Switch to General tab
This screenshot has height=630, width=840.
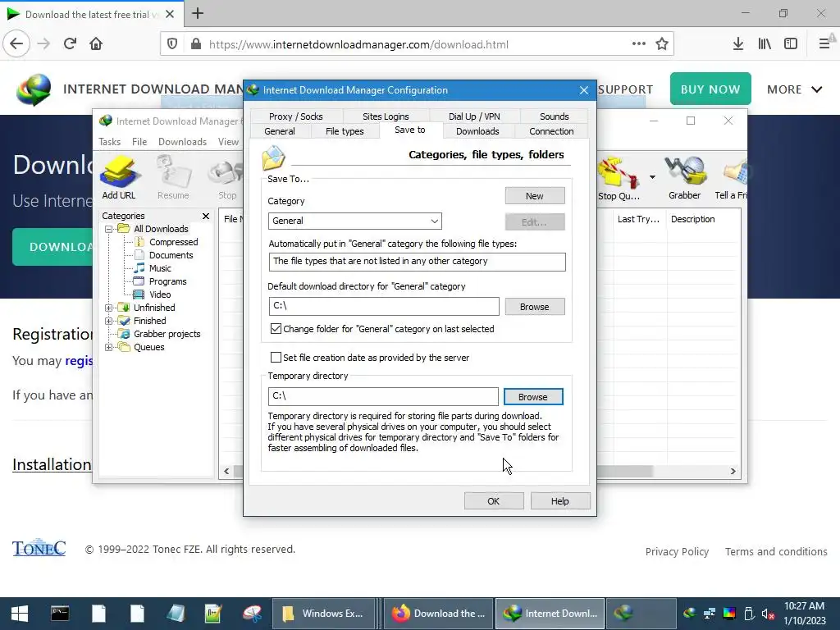(x=280, y=131)
